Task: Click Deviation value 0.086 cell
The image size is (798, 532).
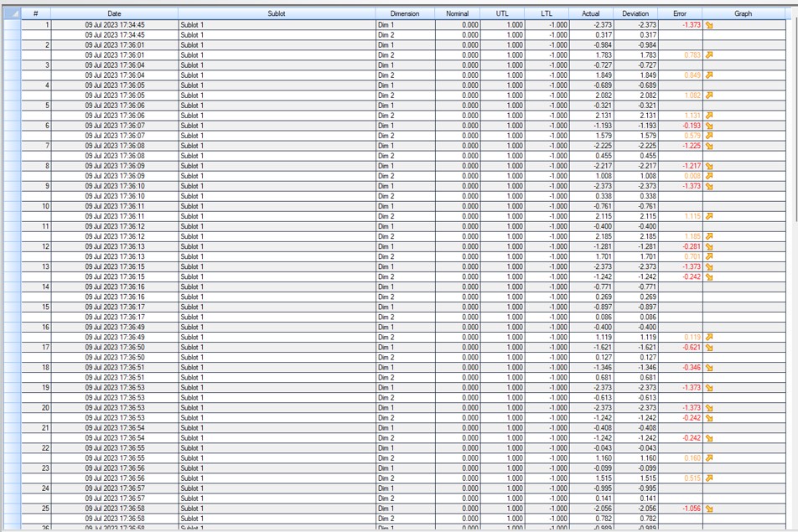Action: pyautogui.click(x=635, y=318)
